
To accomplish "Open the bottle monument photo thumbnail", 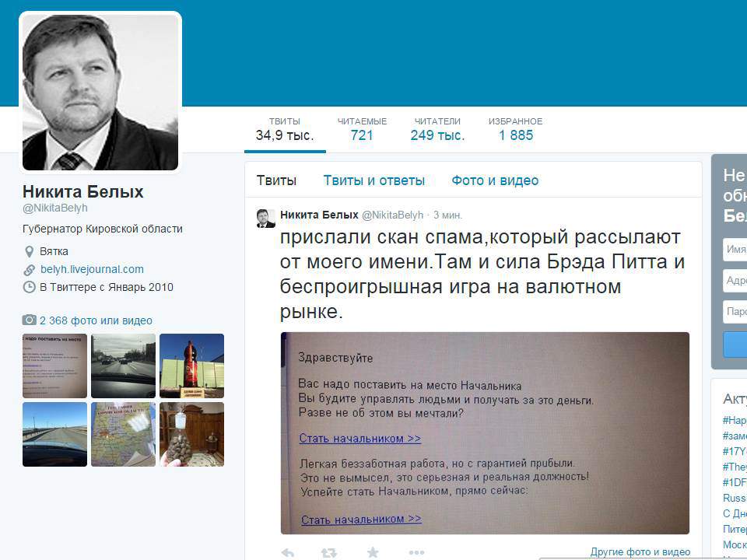I will click(191, 366).
